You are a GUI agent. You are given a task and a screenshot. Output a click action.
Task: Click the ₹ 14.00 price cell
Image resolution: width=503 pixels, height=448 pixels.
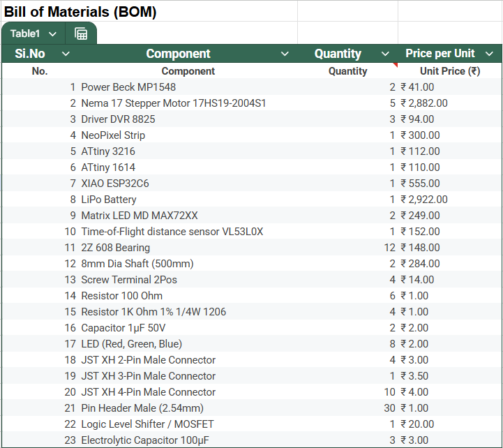[450, 280]
